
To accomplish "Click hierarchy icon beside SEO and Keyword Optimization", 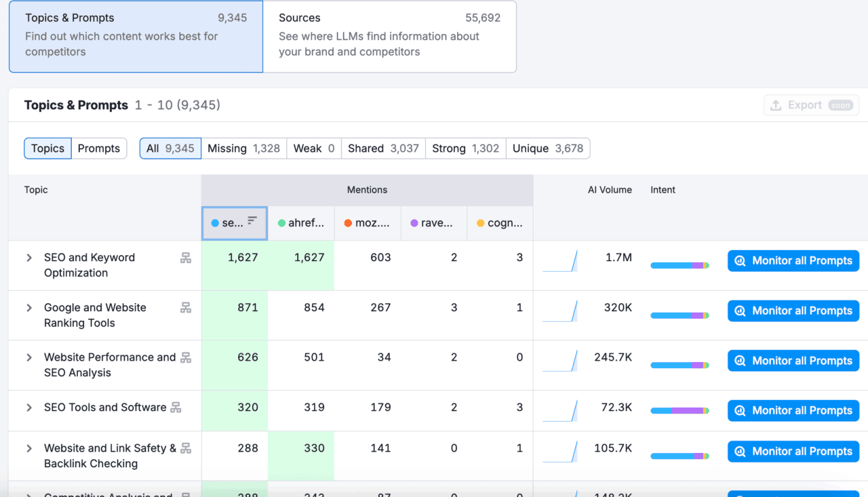I will [185, 258].
